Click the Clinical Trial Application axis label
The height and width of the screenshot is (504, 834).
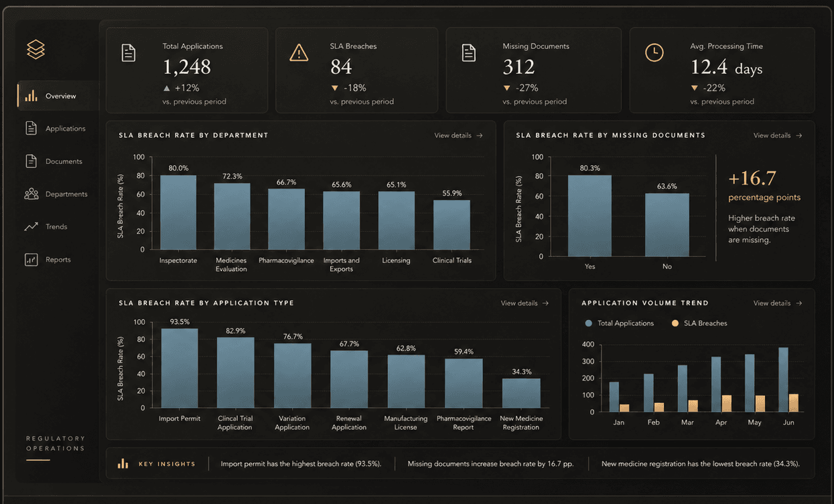[235, 423]
